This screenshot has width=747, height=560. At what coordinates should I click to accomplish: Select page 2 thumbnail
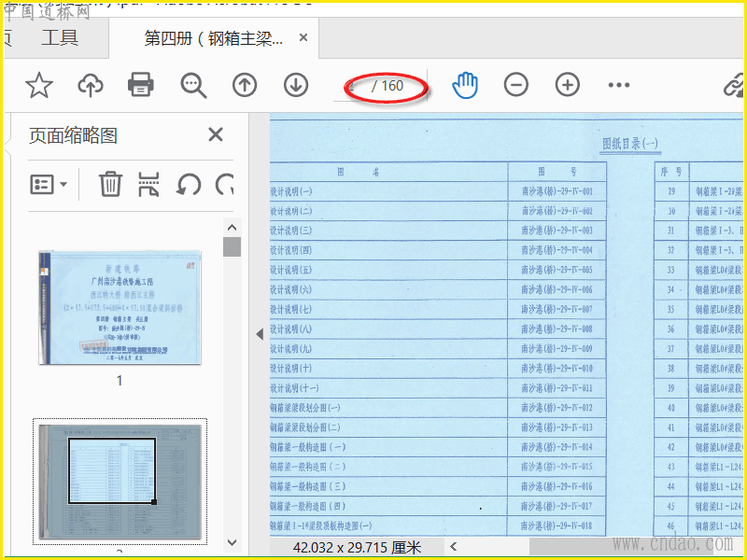[x=120, y=482]
